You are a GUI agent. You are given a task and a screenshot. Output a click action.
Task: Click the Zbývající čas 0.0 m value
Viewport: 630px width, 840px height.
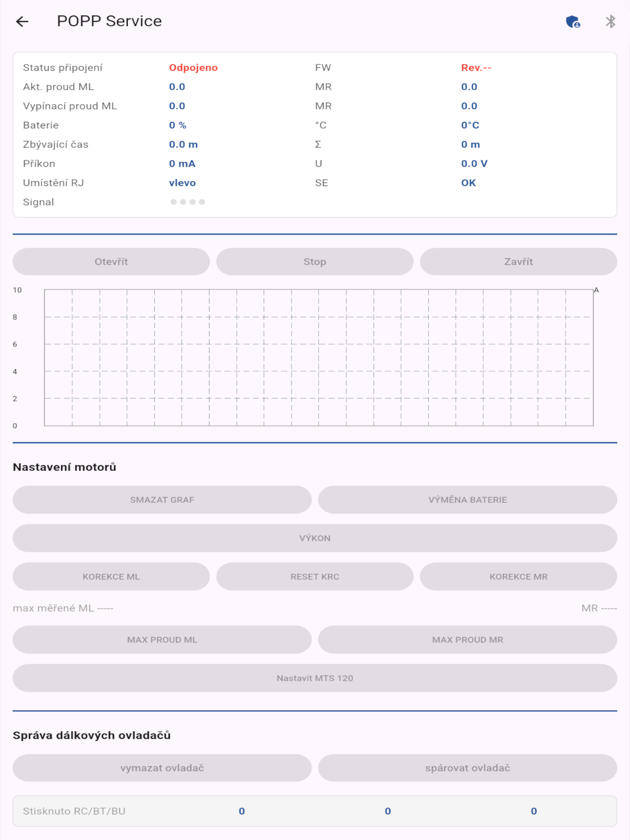(183, 144)
